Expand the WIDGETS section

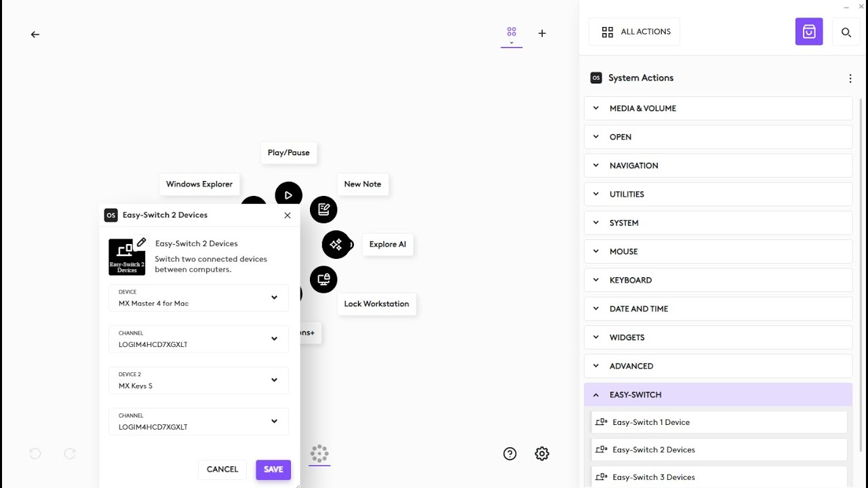(x=718, y=338)
